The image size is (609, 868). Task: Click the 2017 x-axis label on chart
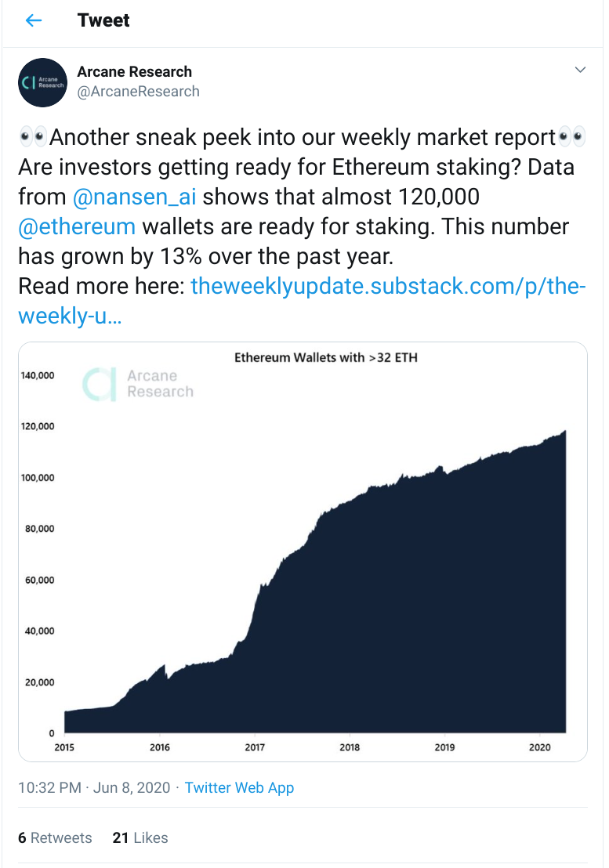coord(255,747)
